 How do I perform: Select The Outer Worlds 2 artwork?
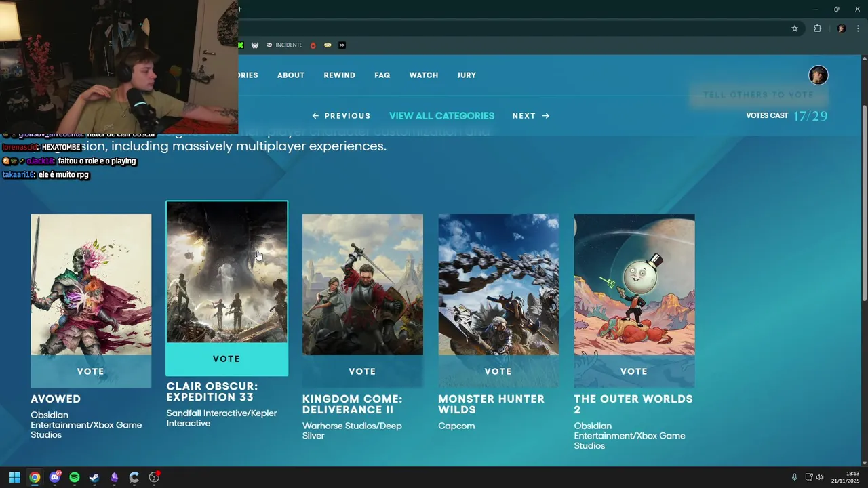(634, 285)
